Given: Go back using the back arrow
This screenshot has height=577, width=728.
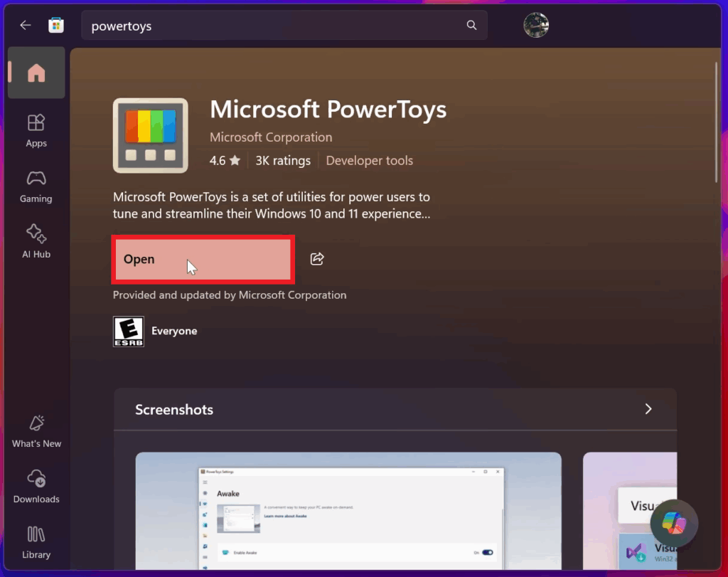Looking at the screenshot, I should point(26,26).
